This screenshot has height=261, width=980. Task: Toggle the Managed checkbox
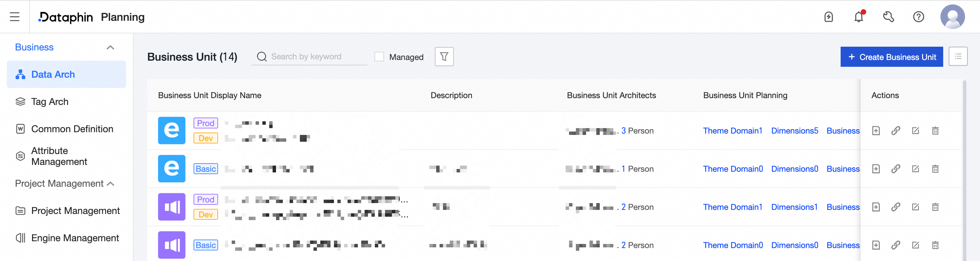pyautogui.click(x=379, y=57)
